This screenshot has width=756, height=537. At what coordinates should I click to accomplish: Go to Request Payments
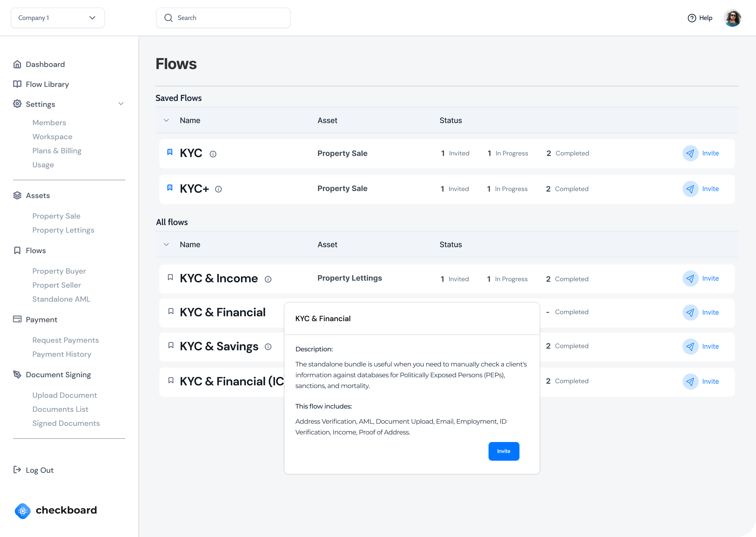point(66,340)
